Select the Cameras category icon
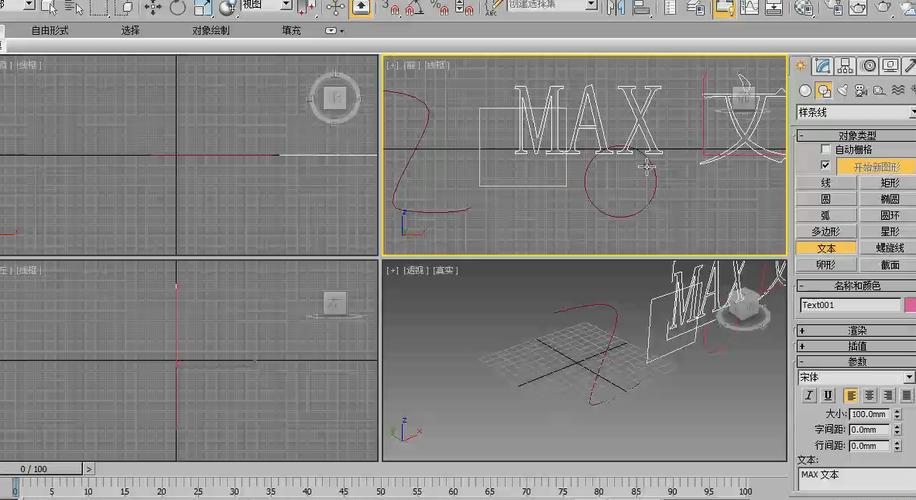 (861, 90)
